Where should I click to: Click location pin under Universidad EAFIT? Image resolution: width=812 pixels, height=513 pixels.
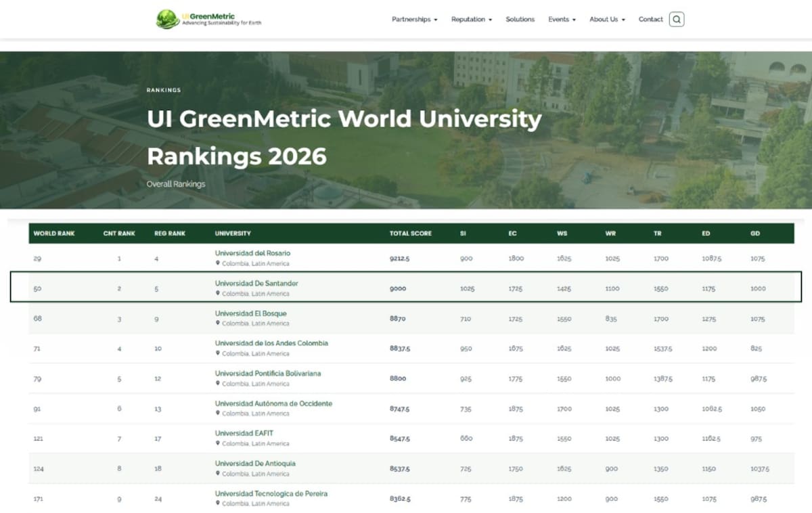[x=218, y=443]
